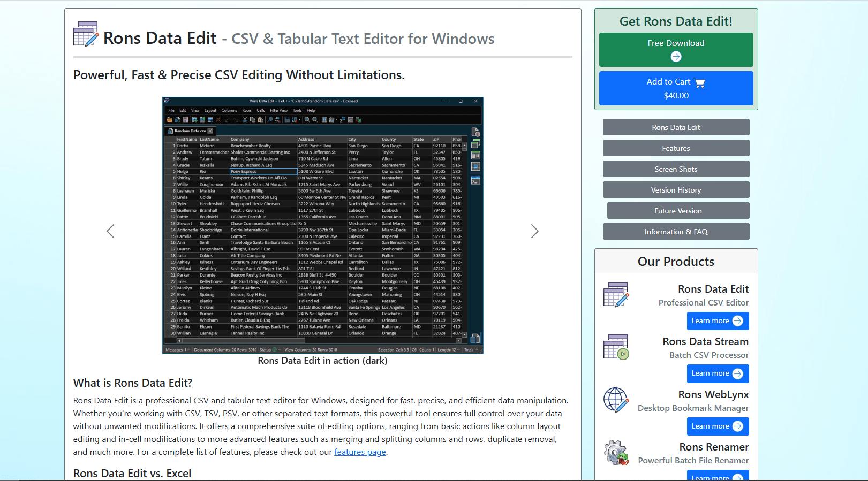In the app screenshot, click the open folder icon
Screen dimensions: 868x481
click(170, 120)
